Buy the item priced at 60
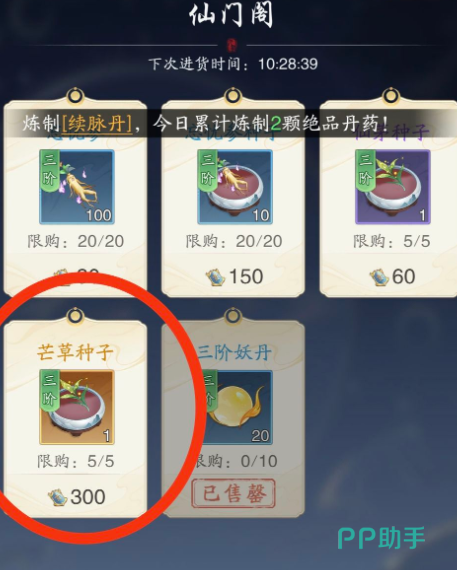The image size is (457, 570). [x=392, y=277]
